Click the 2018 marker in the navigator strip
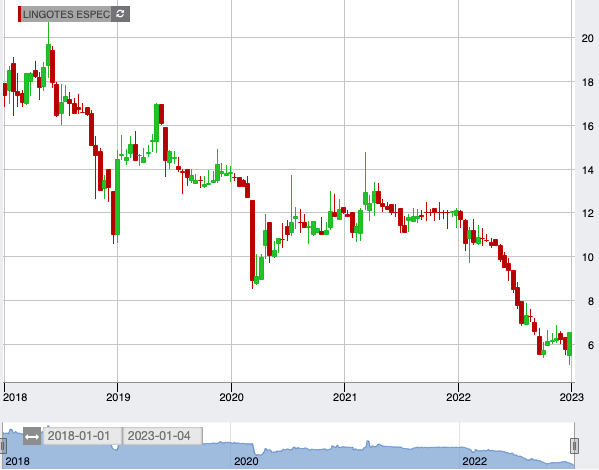The height and width of the screenshot is (470, 599). click(x=18, y=461)
